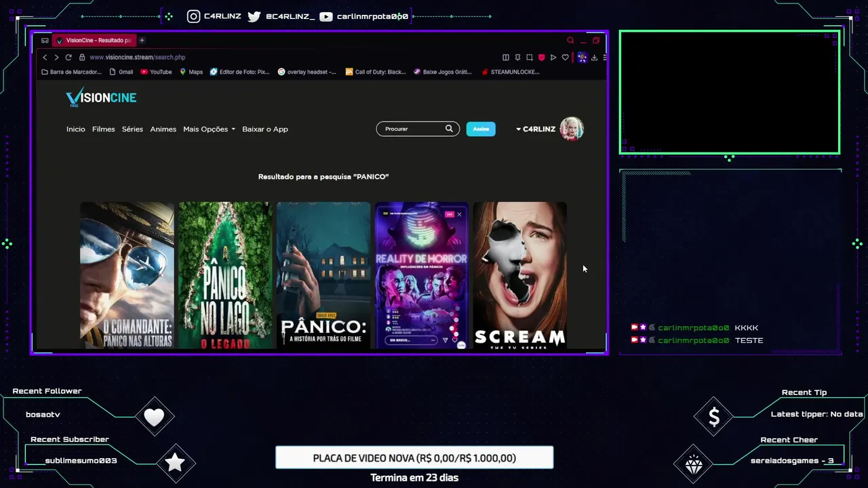Viewport: 868px width, 488px height.
Task: Open Barra de Marcador bookmarks folder
Action: (71, 72)
